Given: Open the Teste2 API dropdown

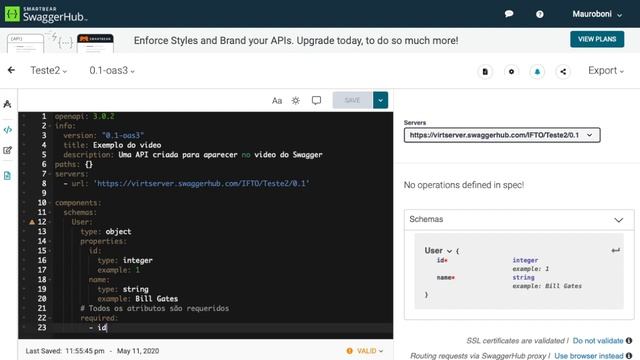Looking at the screenshot, I should click(x=48, y=71).
